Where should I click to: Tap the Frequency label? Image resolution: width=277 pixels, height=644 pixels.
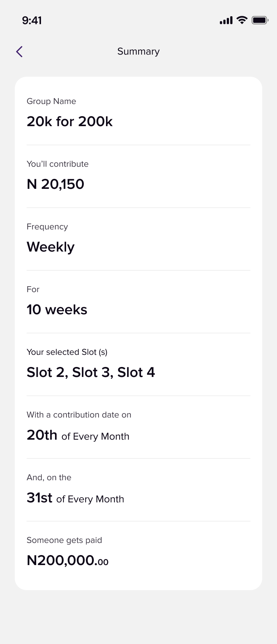click(x=47, y=226)
